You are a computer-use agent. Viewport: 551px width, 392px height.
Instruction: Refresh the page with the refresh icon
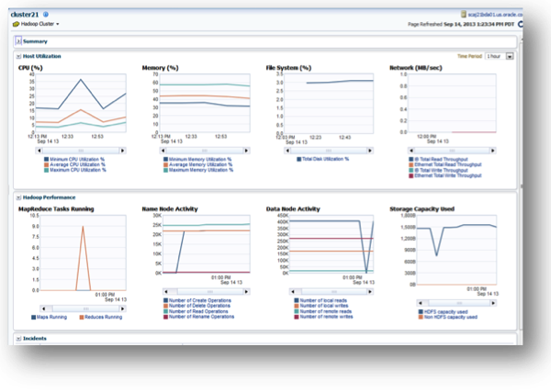pyautogui.click(x=520, y=24)
